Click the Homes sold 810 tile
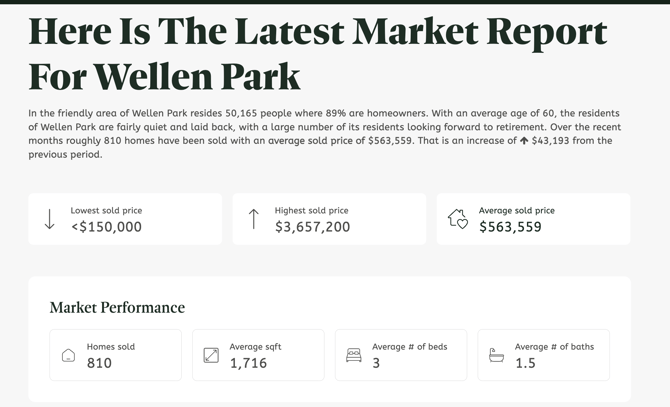This screenshot has width=670, height=407. (115, 355)
